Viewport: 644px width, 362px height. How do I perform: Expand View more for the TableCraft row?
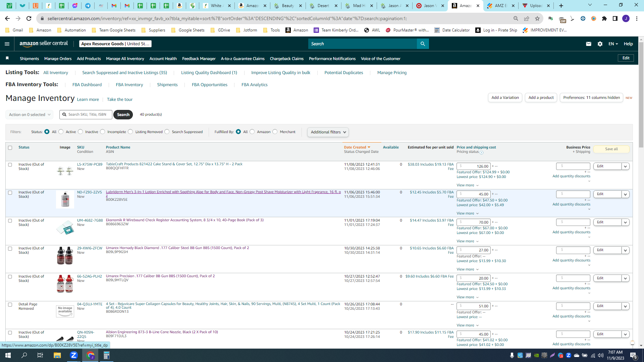468,185
